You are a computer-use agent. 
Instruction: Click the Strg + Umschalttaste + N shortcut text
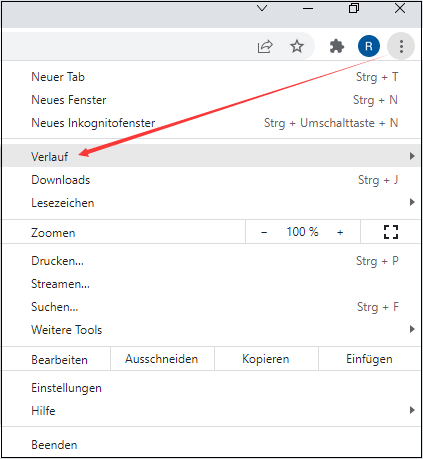coord(331,123)
